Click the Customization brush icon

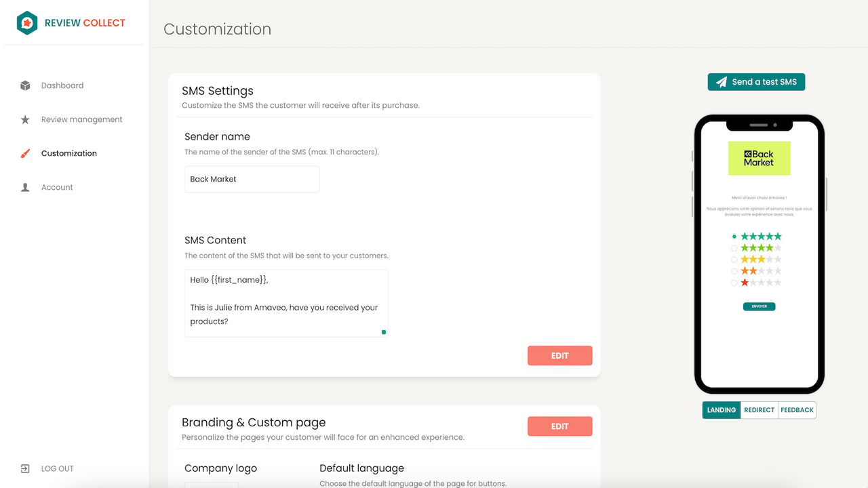click(25, 153)
